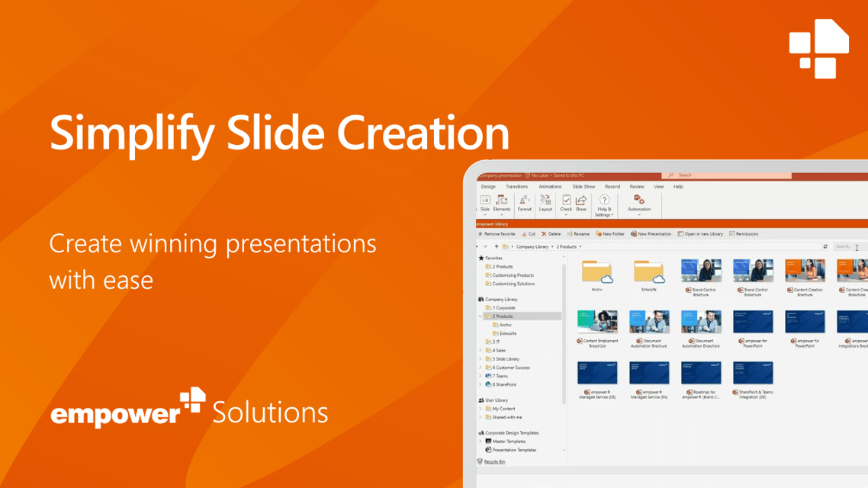Select SharePoint & Teams Integration (DE) thumbnail

point(753,380)
